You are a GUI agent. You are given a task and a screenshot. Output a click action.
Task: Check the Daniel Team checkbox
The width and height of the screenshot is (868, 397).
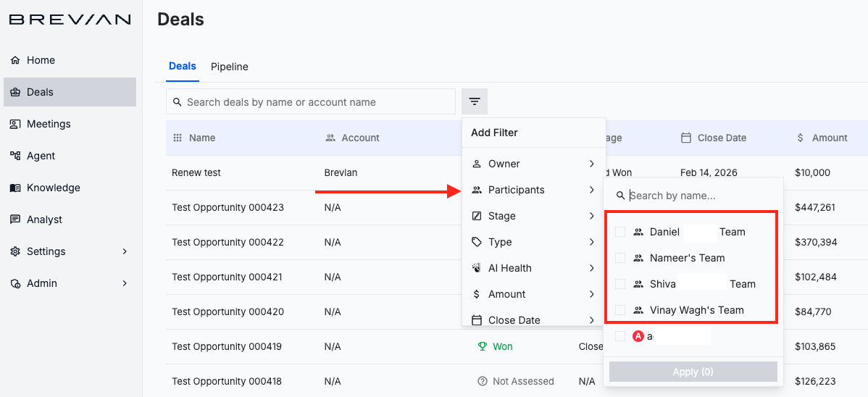pyautogui.click(x=620, y=232)
